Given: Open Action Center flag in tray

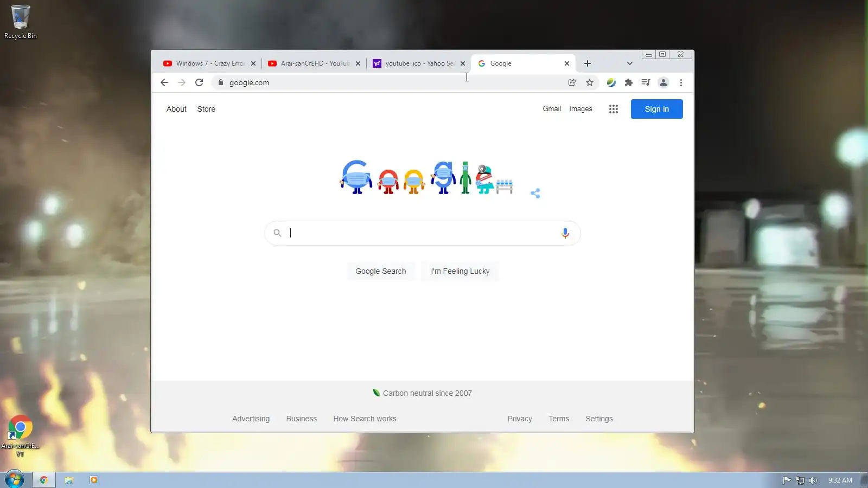Looking at the screenshot, I should [787, 480].
